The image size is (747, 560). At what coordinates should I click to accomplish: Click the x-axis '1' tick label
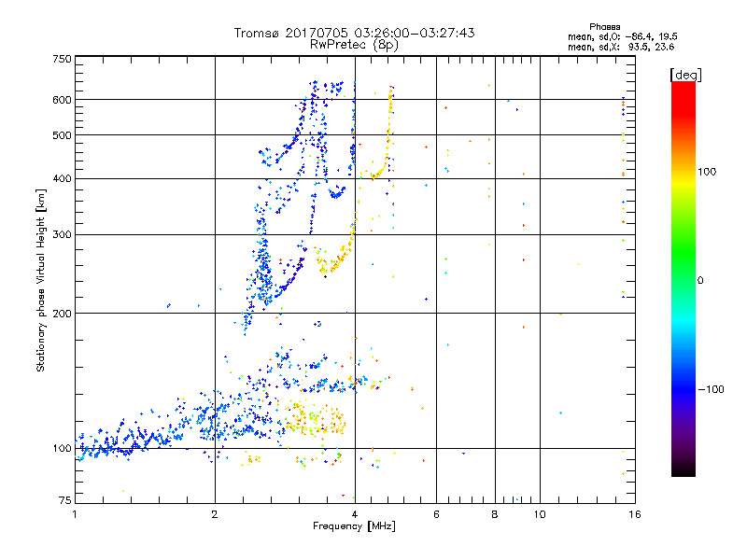pyautogui.click(x=75, y=514)
